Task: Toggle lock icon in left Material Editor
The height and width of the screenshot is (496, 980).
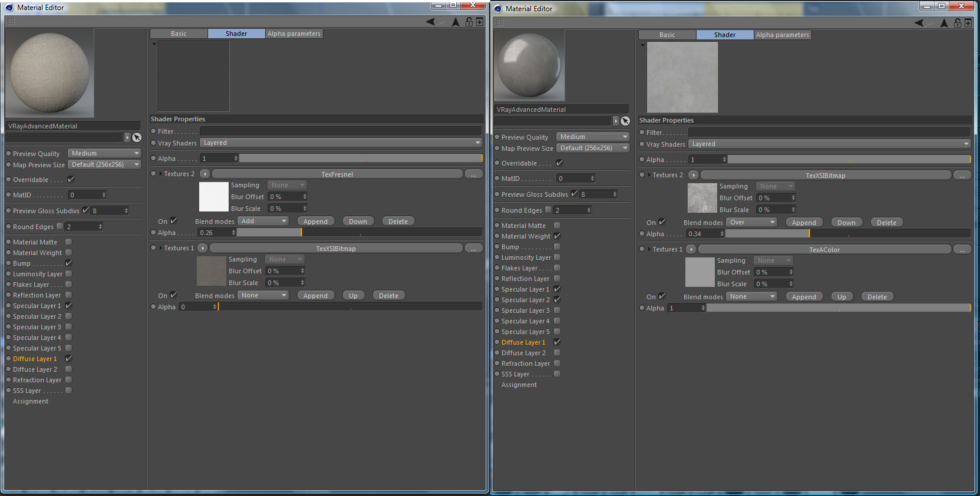Action: point(469,22)
